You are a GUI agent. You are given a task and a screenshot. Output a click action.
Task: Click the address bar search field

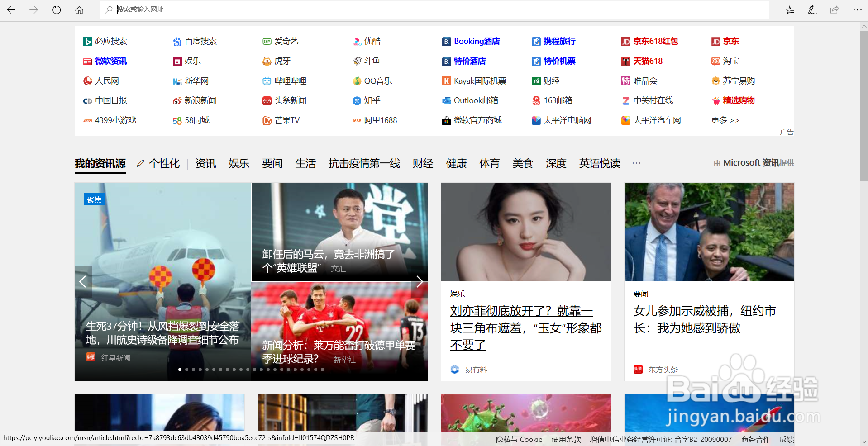pyautogui.click(x=434, y=9)
